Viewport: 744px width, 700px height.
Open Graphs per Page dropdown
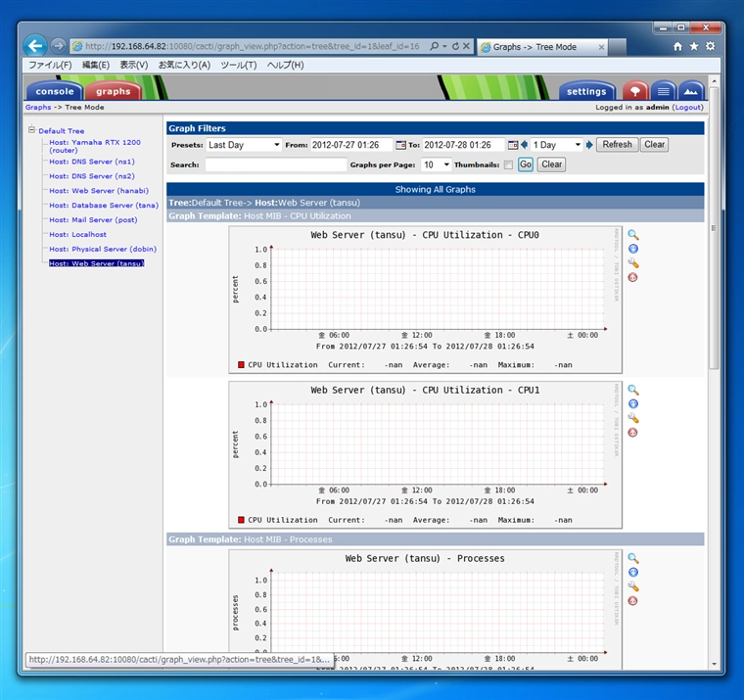pos(436,164)
